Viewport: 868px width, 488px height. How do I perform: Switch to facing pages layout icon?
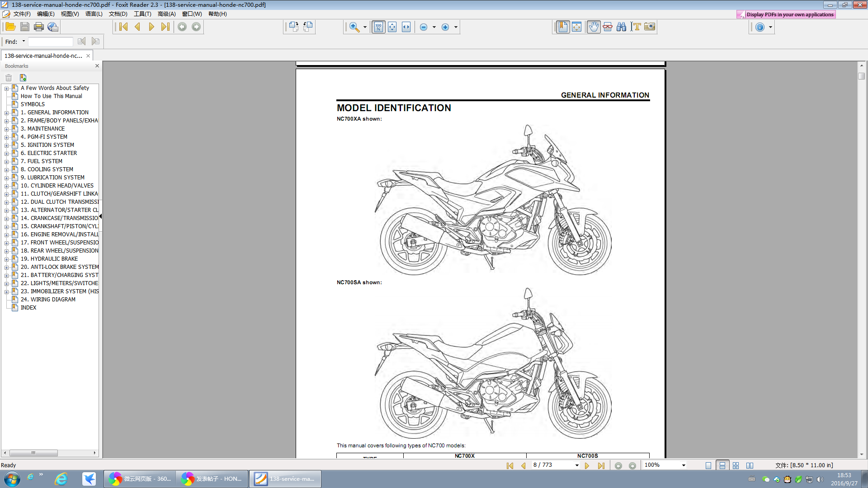(750, 465)
